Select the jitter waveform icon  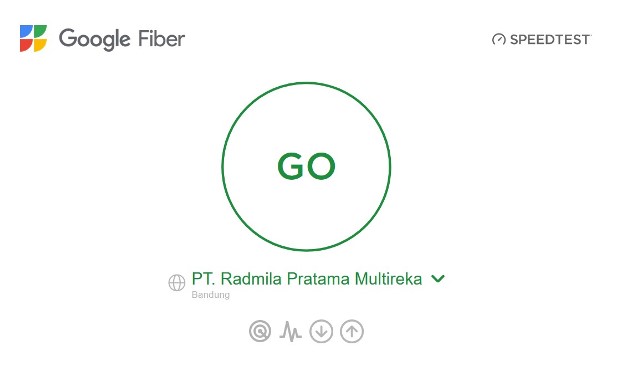coord(291,331)
